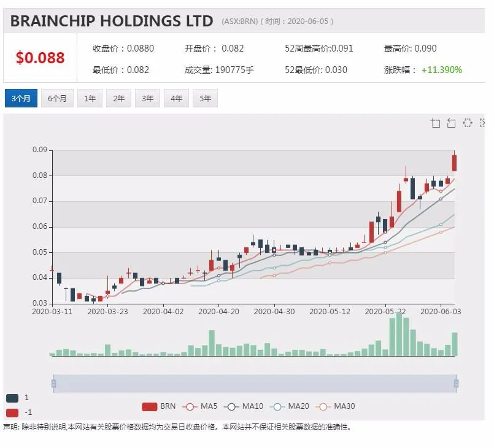Toggle BRN candlestick series in legend

159,406
